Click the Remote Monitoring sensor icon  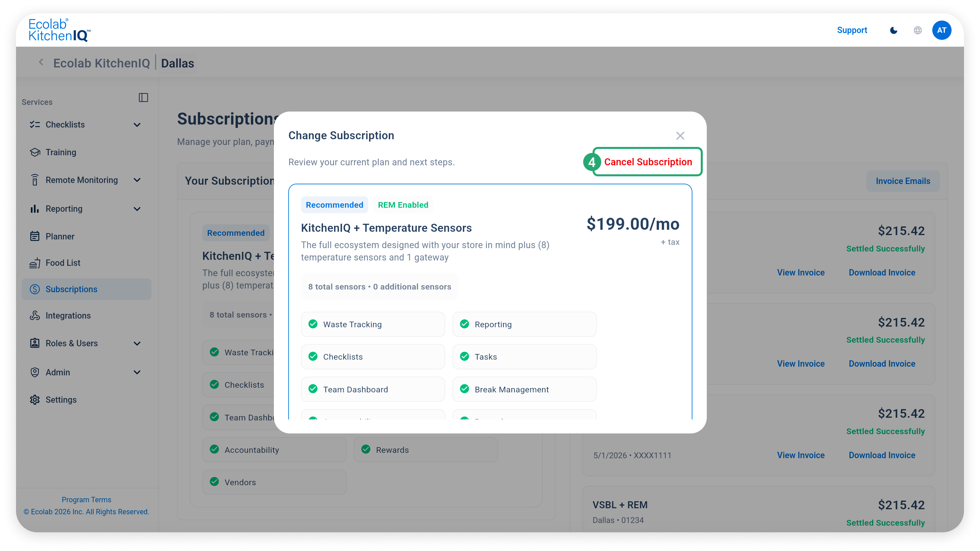pos(35,180)
